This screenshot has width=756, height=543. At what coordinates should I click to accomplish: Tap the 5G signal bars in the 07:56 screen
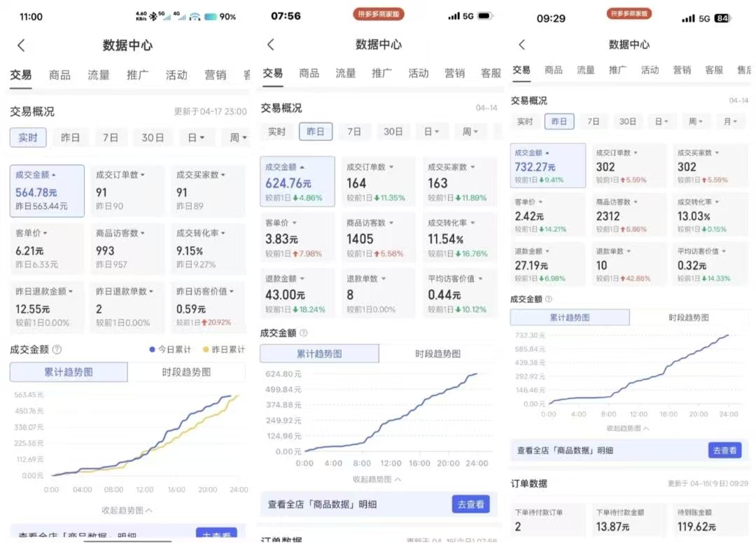pyautogui.click(x=454, y=16)
